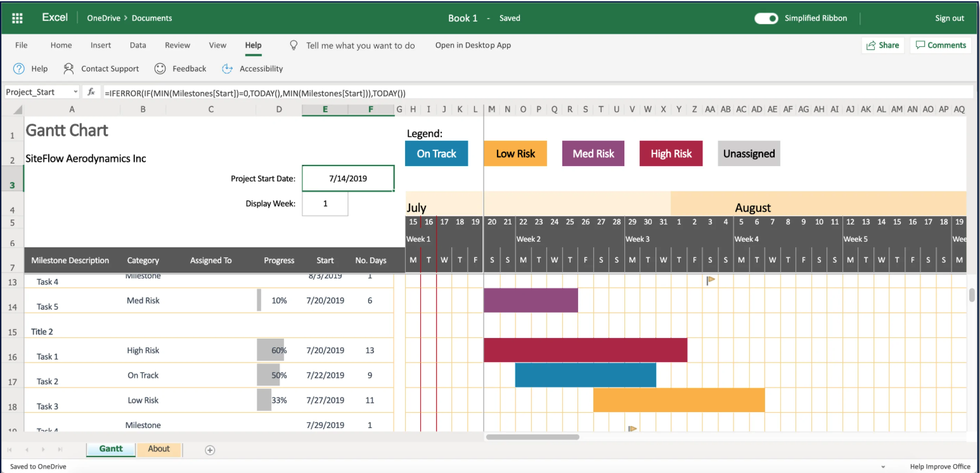The image size is (980, 473).
Task: Click Open in Desktop App
Action: point(473,45)
